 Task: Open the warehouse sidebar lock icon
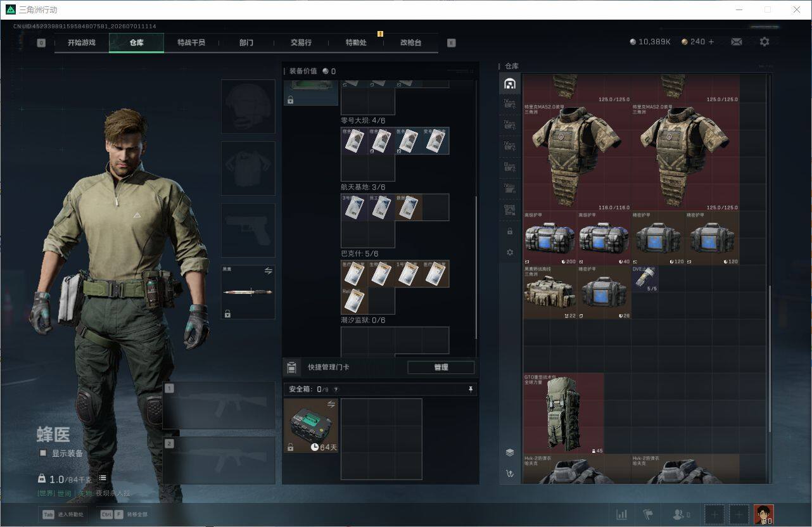pyautogui.click(x=510, y=231)
